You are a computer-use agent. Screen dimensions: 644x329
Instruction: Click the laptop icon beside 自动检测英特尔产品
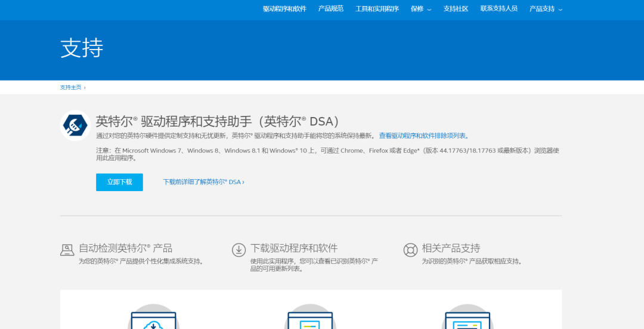coord(67,250)
